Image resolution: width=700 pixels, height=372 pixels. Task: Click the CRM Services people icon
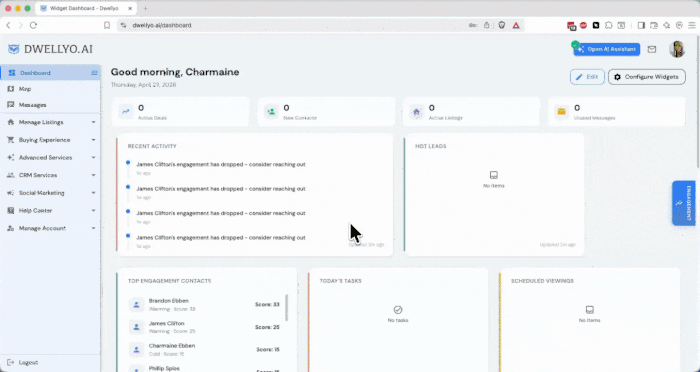point(11,175)
